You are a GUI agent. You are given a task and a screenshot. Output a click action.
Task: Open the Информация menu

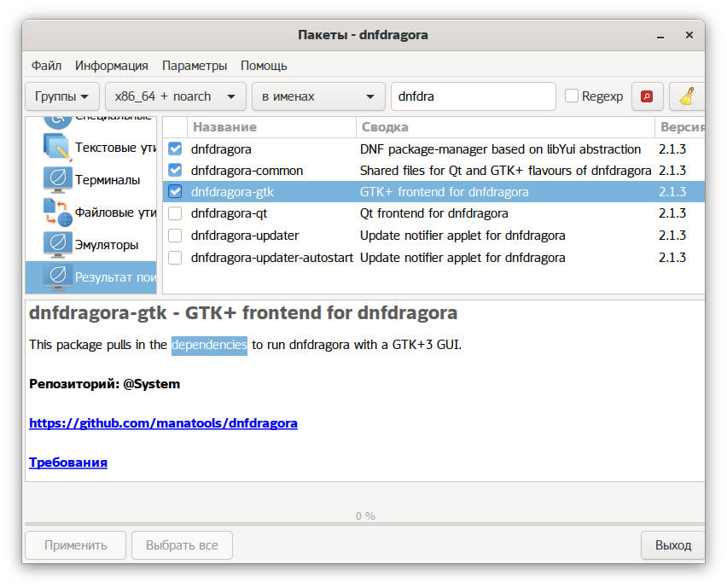pos(112,66)
